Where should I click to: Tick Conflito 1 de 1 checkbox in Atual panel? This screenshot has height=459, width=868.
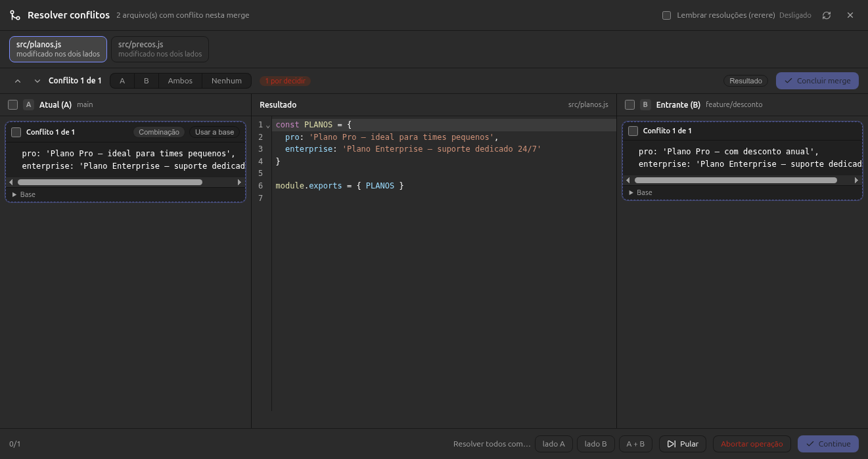coord(16,132)
